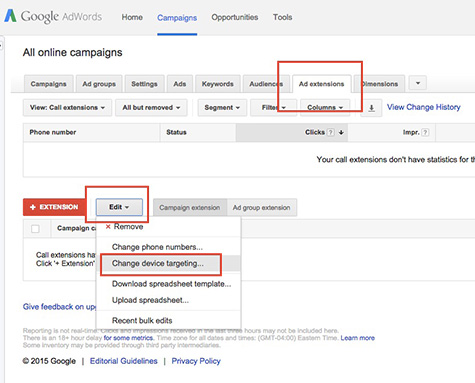Expand the Filter dropdown
The width and height of the screenshot is (475, 383).
coord(273,108)
